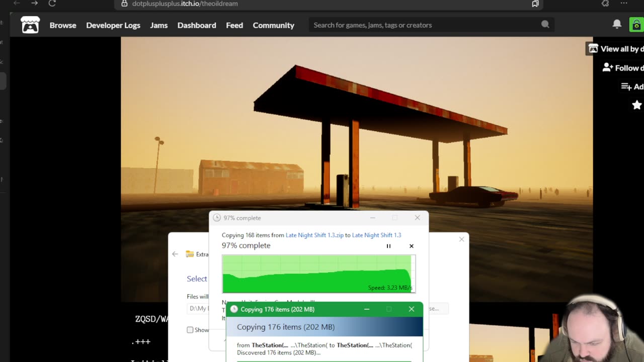Click the search magnifier icon
This screenshot has height=362, width=644.
tap(545, 25)
